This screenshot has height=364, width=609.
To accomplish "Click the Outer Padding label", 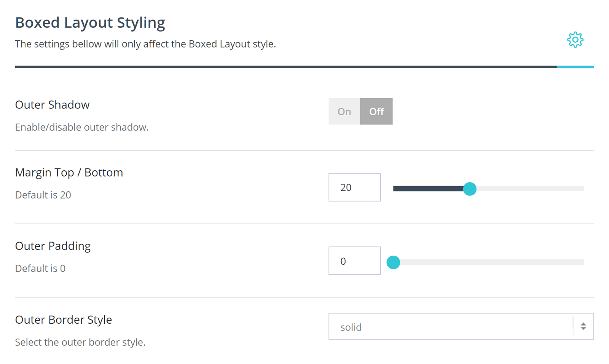I will pyautogui.click(x=53, y=246).
